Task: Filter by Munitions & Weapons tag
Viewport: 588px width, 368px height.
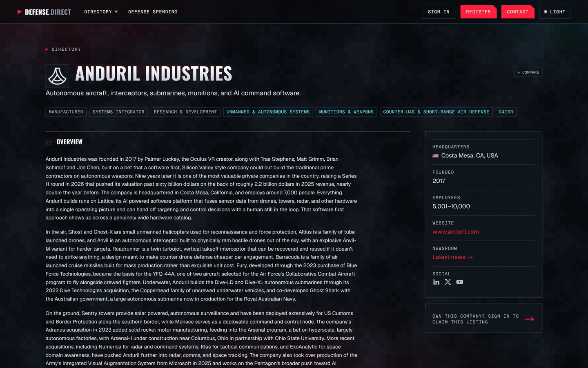Action: click(346, 112)
